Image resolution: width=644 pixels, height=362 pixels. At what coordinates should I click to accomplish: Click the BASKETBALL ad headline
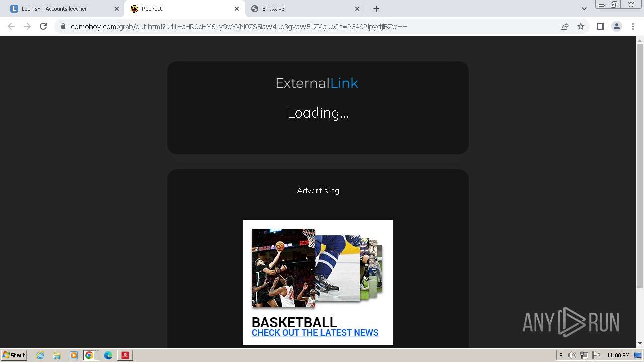click(x=294, y=322)
